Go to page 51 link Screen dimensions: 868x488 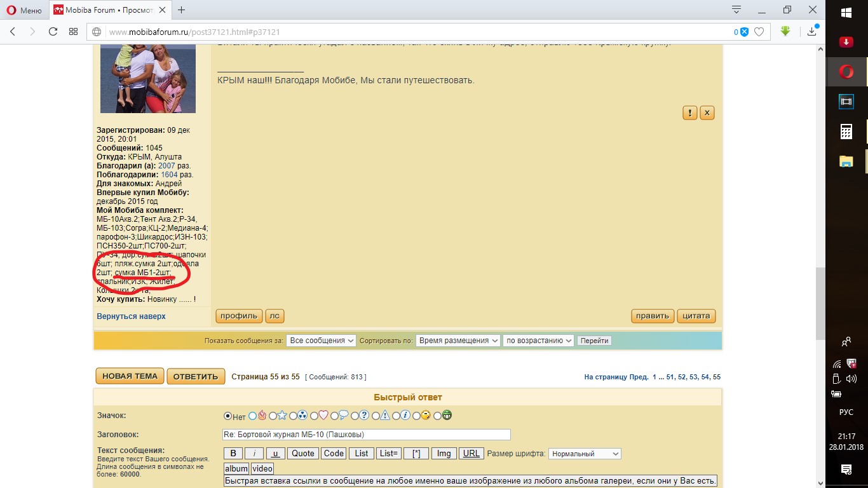(x=670, y=377)
